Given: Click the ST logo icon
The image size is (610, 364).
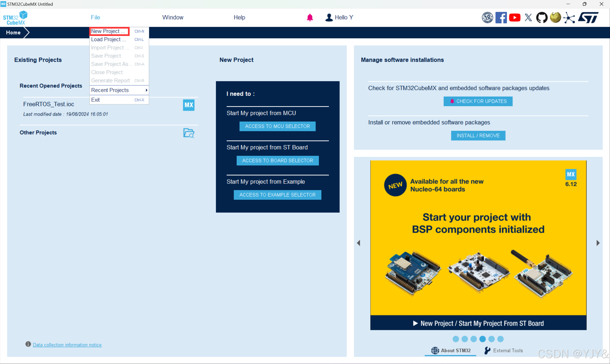Looking at the screenshot, I should pyautogui.click(x=588, y=17).
